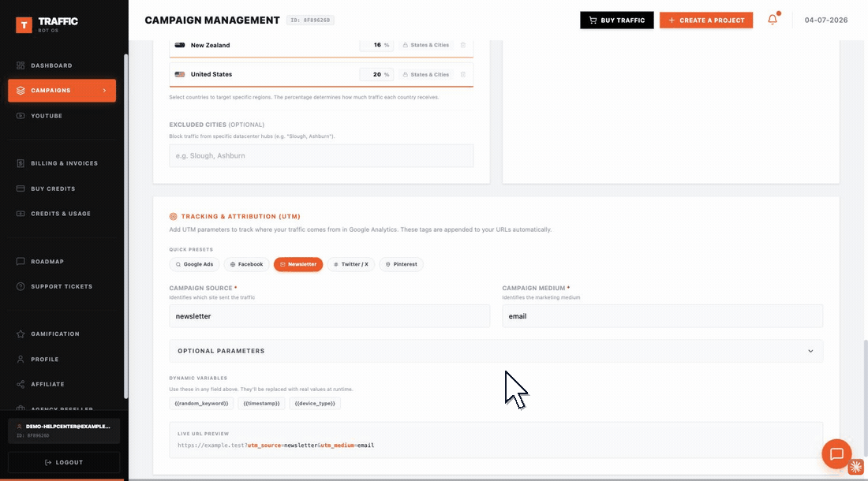This screenshot has width=868, height=481.
Task: Open Support Tickets page
Action: click(x=62, y=286)
